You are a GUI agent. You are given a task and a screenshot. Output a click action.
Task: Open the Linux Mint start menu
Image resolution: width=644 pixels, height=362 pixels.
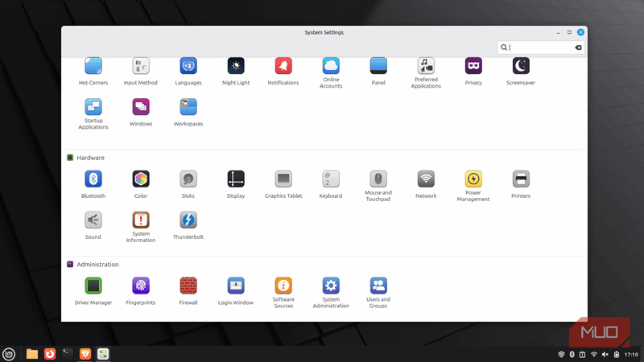pos(9,353)
